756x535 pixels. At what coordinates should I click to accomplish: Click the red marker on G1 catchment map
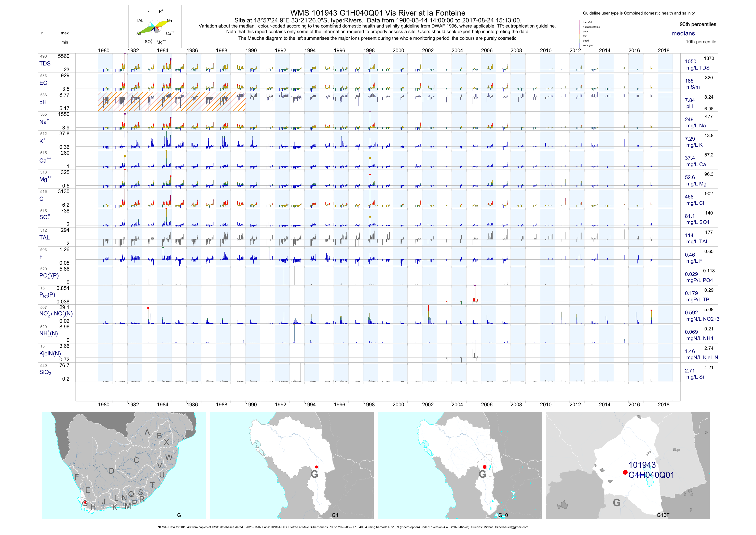coord(317,467)
